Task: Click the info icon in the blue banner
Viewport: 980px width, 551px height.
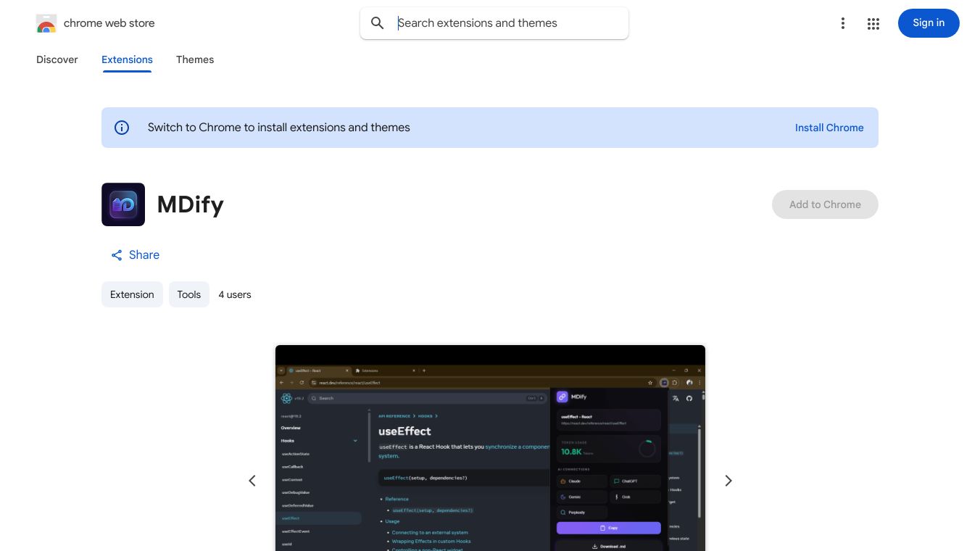Action: pyautogui.click(x=122, y=128)
